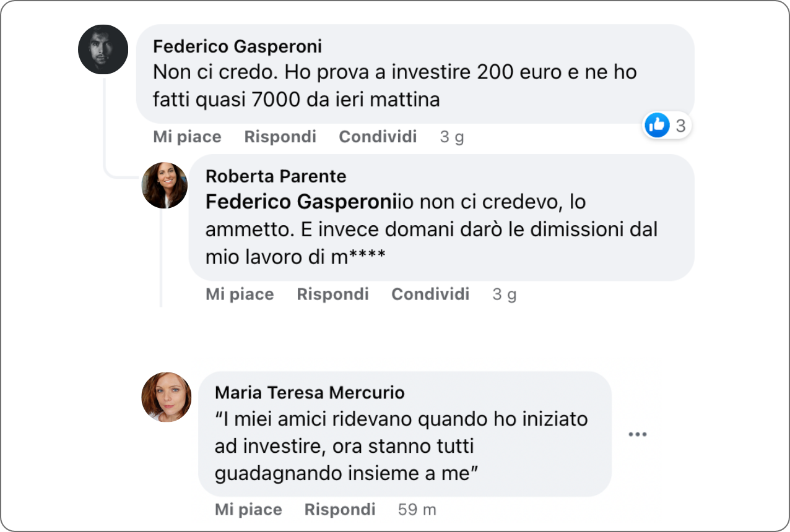Like Maria Teresa Mercurio's comment
Screen dimensions: 790x532
pyautogui.click(x=248, y=510)
